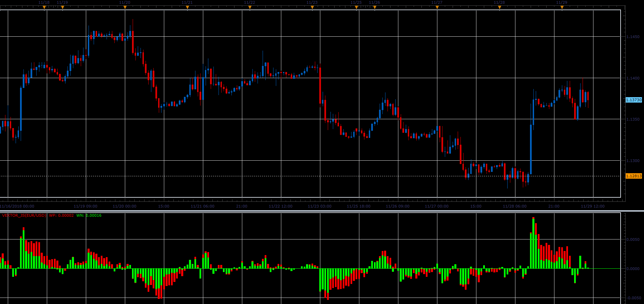Image resolution: width=644 pixels, height=304 pixels.
Task: Click the orange 1.12813 price level tag
Action: tap(634, 176)
